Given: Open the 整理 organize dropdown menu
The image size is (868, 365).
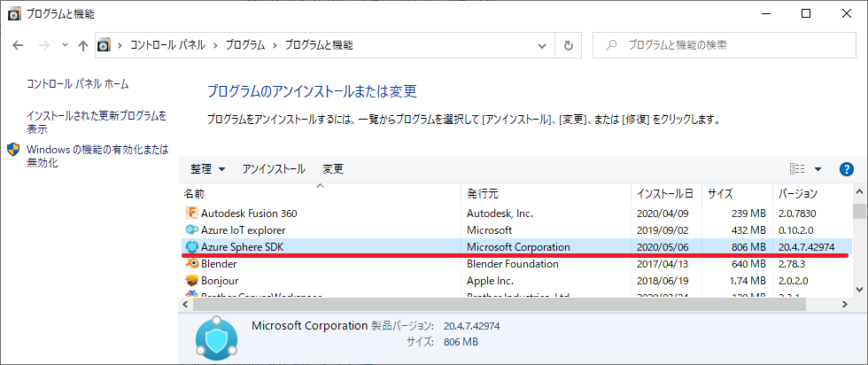Looking at the screenshot, I should click(207, 169).
